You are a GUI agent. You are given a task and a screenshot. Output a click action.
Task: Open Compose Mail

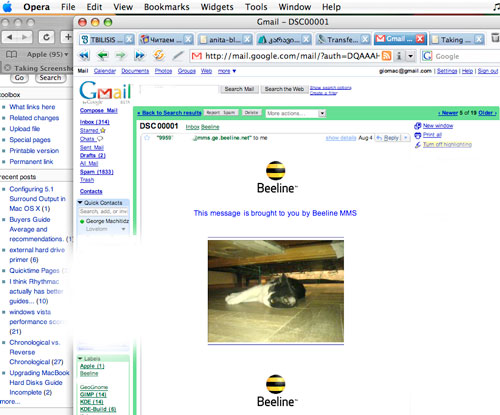[x=99, y=110]
